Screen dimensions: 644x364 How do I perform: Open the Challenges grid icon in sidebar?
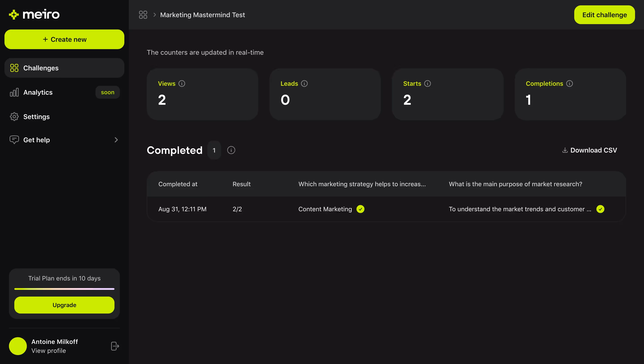pyautogui.click(x=14, y=68)
